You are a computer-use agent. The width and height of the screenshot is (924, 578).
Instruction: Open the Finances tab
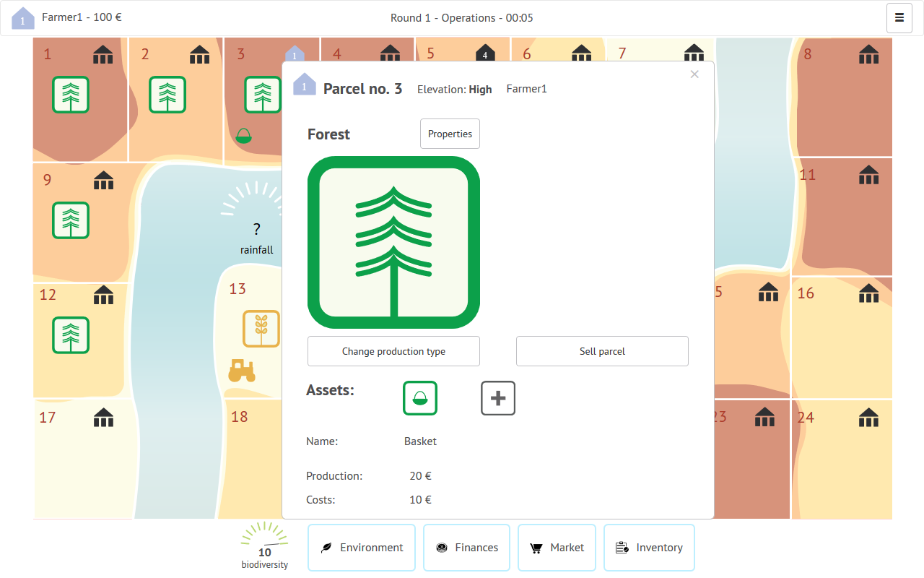pos(466,548)
